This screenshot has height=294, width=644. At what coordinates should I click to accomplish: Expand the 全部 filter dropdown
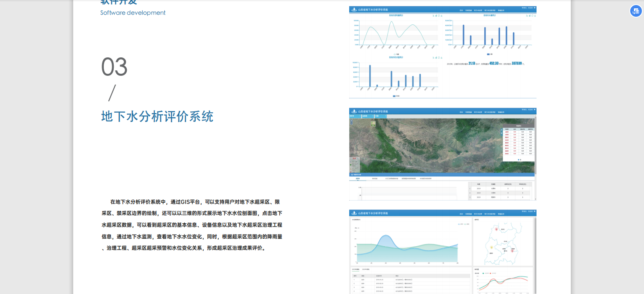(x=381, y=116)
